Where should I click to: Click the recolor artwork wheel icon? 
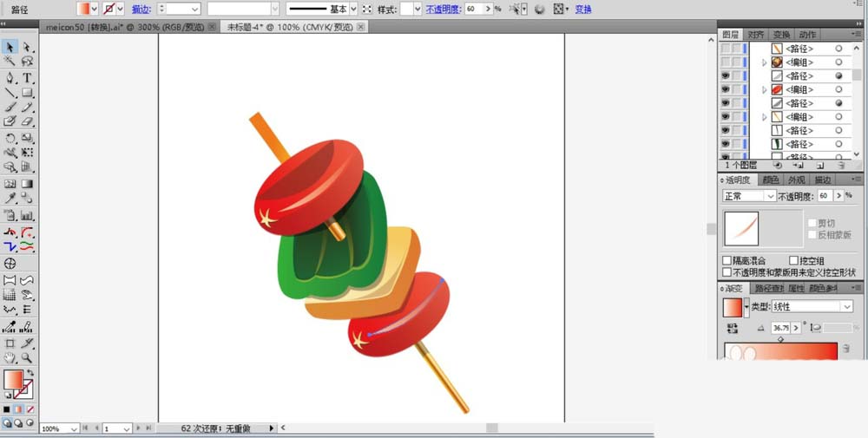coord(539,9)
